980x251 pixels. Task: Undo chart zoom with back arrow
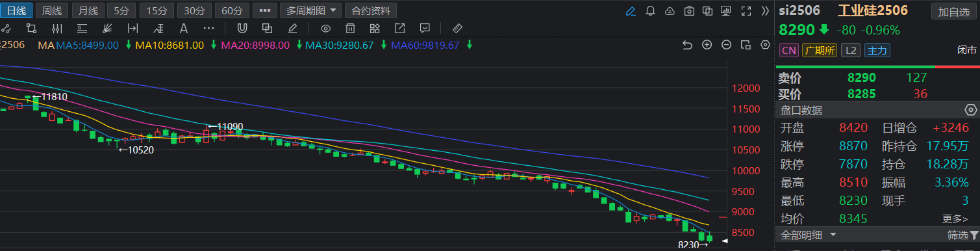click(x=688, y=45)
